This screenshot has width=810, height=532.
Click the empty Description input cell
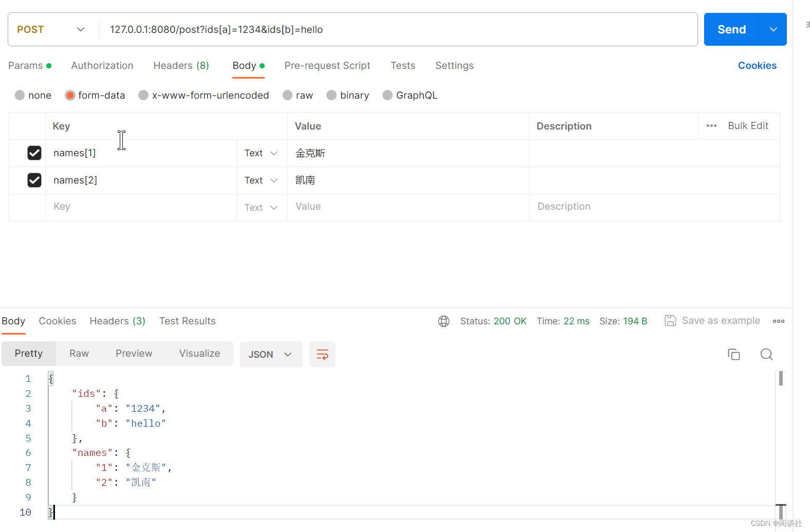[655, 207]
